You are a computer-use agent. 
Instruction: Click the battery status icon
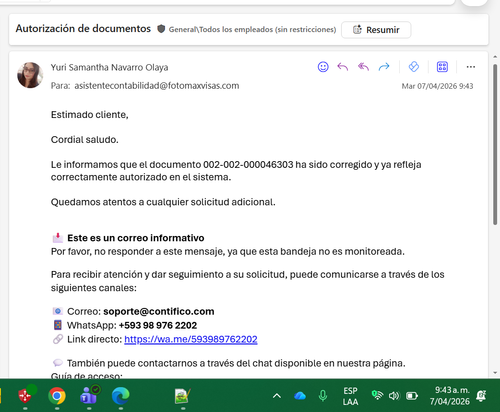pyautogui.click(x=412, y=396)
